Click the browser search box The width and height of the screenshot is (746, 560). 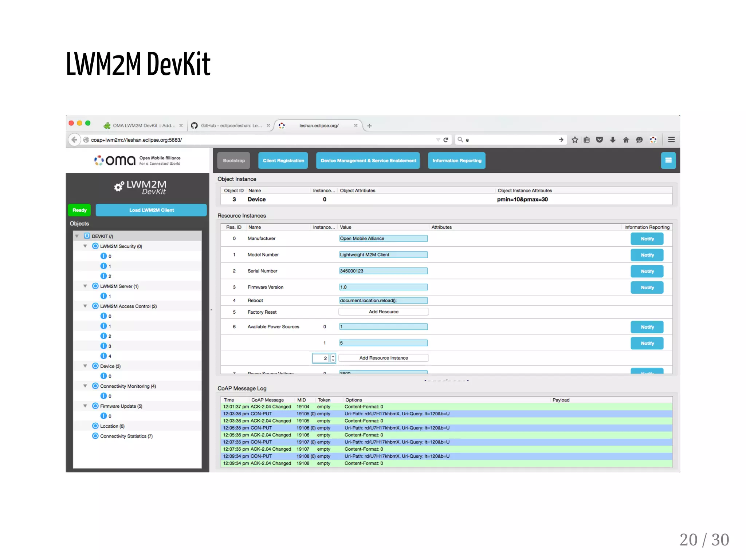(x=510, y=140)
